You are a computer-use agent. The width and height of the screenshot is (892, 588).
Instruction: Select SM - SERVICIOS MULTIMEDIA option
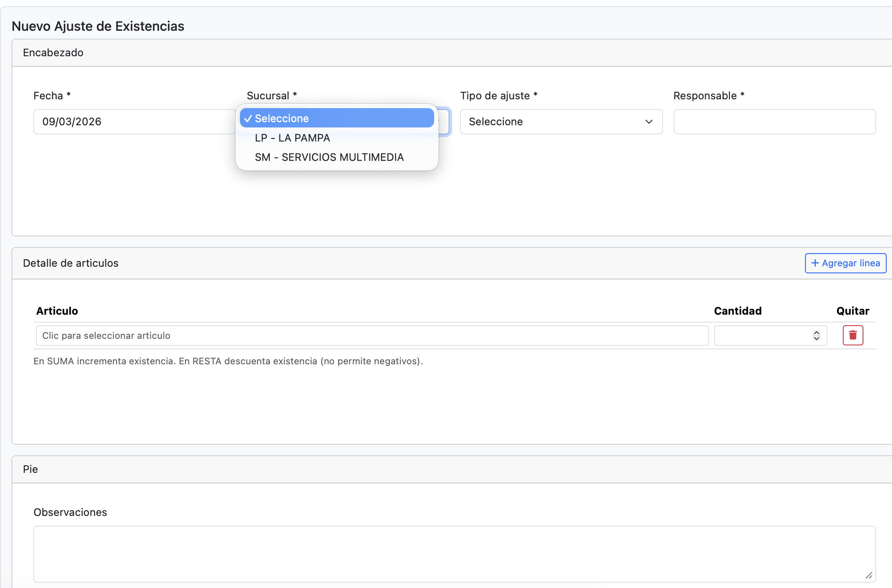(x=329, y=157)
